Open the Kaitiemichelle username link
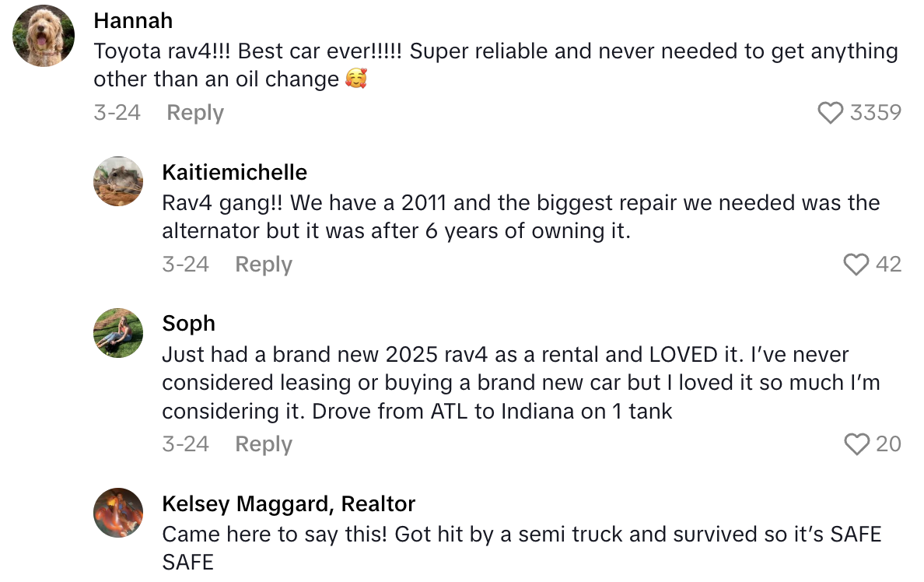 [x=234, y=172]
